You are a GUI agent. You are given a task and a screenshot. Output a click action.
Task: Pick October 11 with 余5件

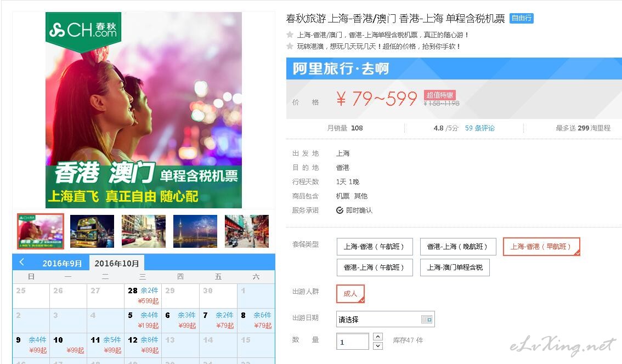pos(105,345)
